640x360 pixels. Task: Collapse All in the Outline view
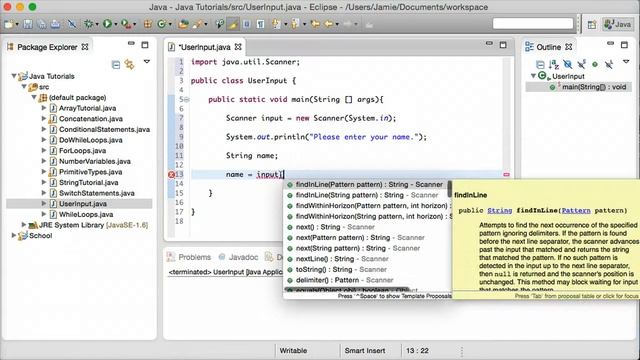540,64
